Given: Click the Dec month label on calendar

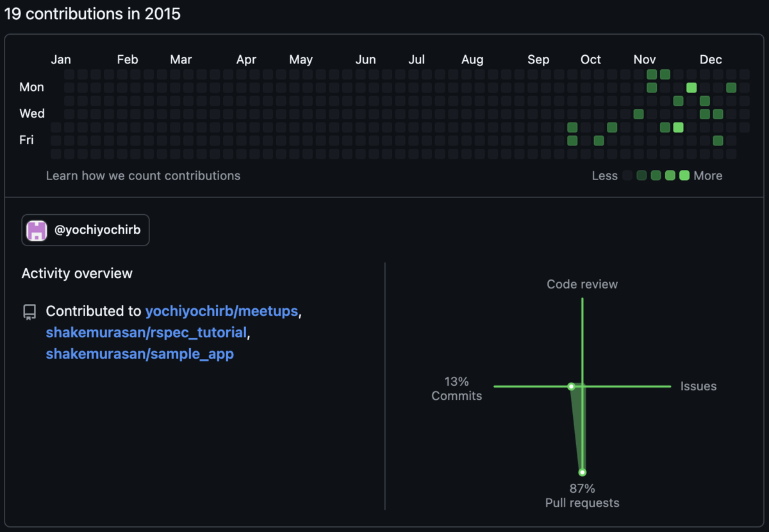Looking at the screenshot, I should 711,60.
